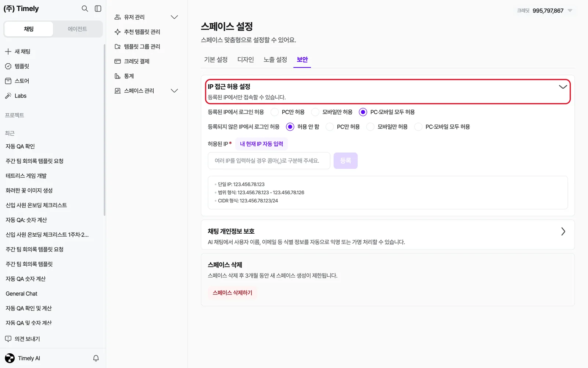Click the Timely AI profile avatar
588x368 pixels.
(x=10, y=358)
